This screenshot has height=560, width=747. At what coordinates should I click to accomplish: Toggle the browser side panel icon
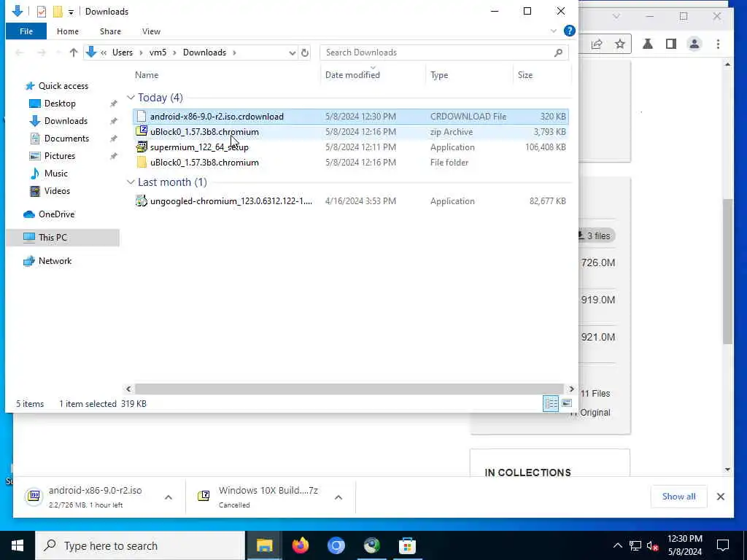pyautogui.click(x=671, y=44)
